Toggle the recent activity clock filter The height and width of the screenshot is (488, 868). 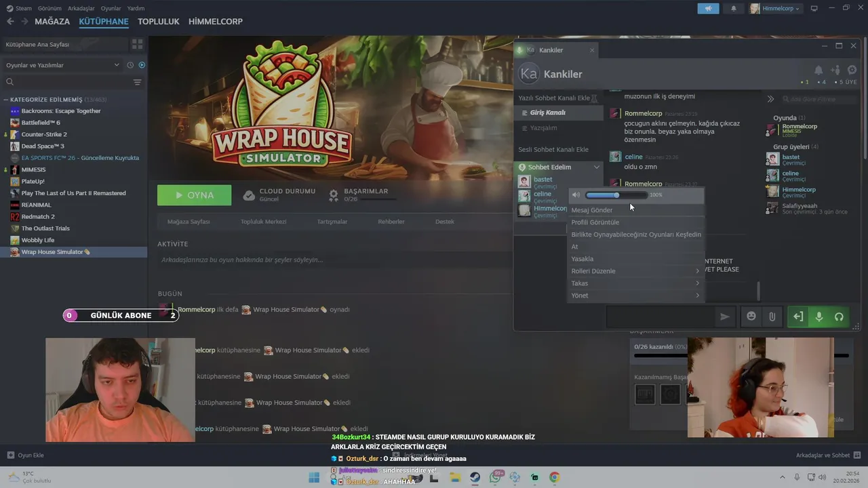click(x=130, y=65)
